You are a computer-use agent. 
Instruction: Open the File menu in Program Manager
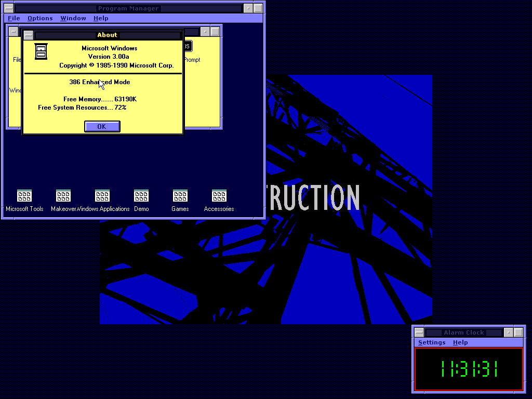click(x=14, y=18)
